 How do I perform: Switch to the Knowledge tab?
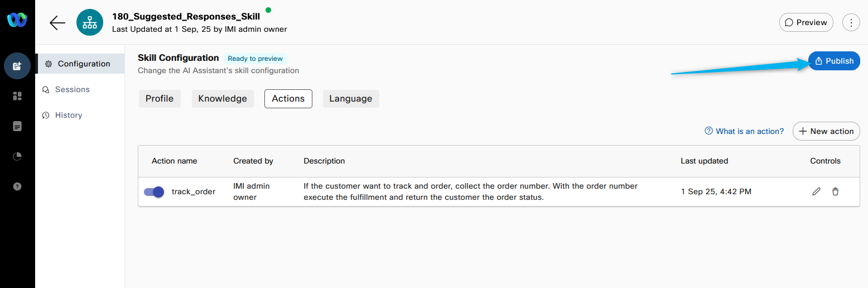[x=223, y=99]
